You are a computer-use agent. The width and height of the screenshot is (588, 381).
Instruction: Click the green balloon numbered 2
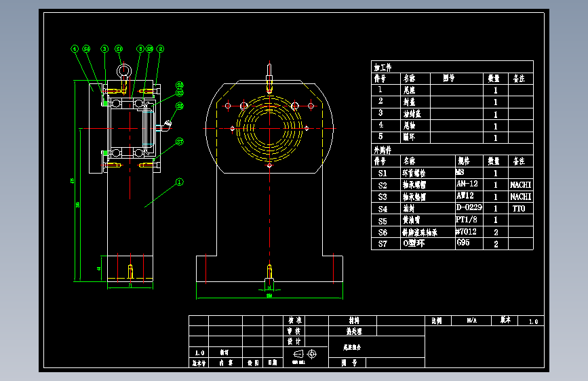pos(160,49)
